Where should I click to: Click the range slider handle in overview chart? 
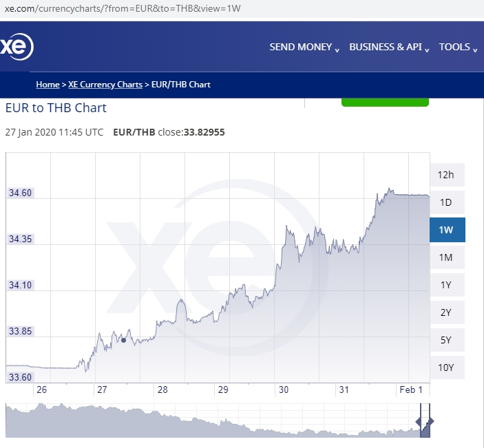pos(432,421)
